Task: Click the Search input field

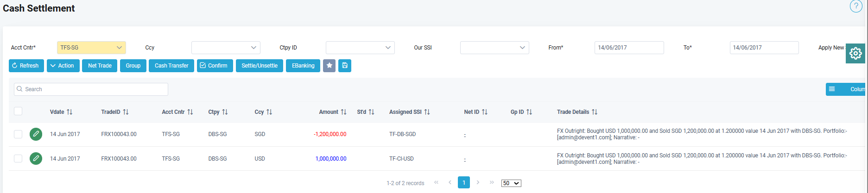Action: point(91,89)
